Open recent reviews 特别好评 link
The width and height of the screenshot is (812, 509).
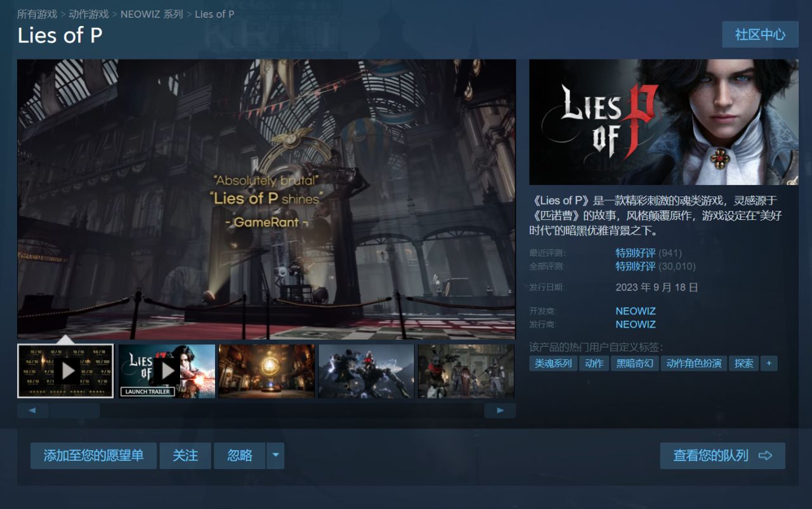(635, 253)
